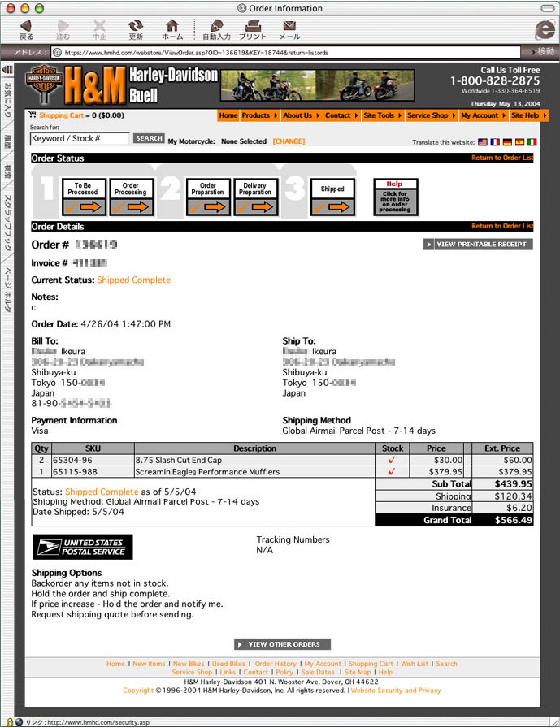The width and height of the screenshot is (560, 728).
Task: Click the shopping cart icon
Action: (32, 115)
